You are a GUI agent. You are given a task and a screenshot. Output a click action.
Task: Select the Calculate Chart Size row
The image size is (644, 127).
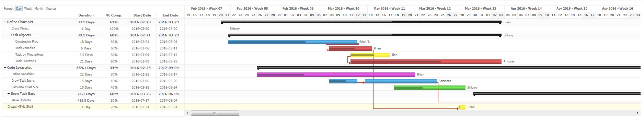[x=93, y=87]
